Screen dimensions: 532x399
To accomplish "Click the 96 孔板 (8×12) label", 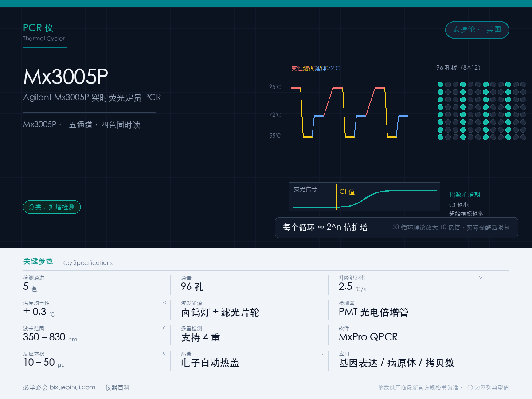I will (458, 68).
